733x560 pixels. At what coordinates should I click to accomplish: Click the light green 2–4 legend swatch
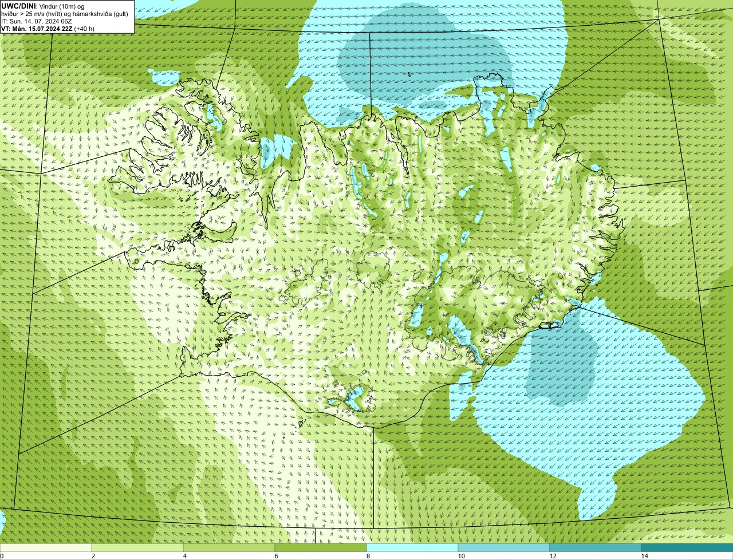point(137,547)
